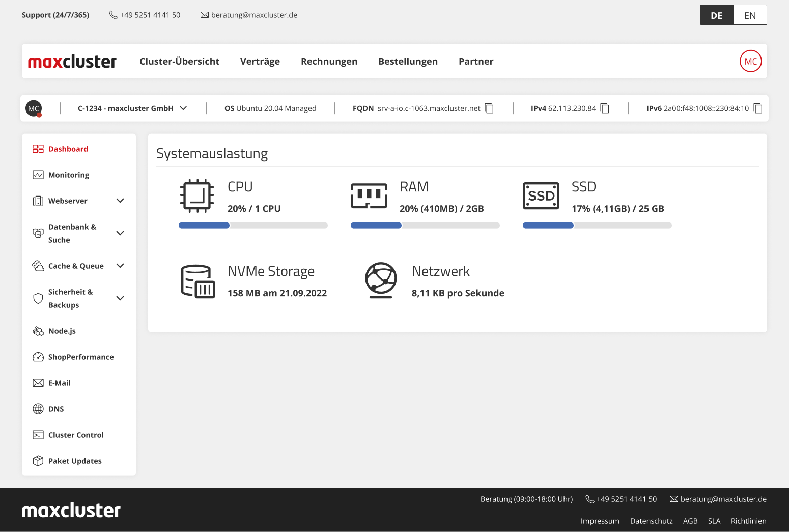
Task: Open the Impressum footer link
Action: coord(600,521)
